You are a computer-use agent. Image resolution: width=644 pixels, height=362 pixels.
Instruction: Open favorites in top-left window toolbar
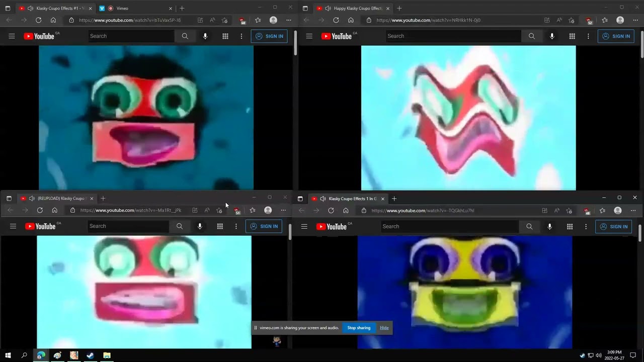258,20
